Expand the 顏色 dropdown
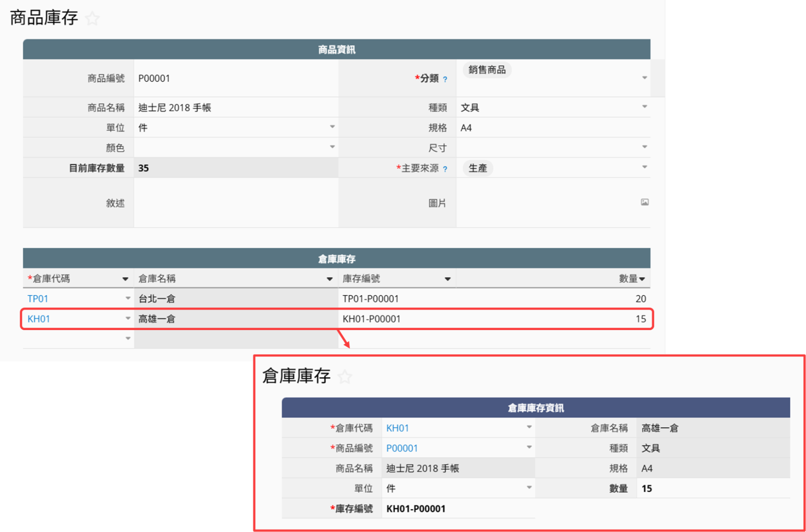806x532 pixels. tap(332, 147)
